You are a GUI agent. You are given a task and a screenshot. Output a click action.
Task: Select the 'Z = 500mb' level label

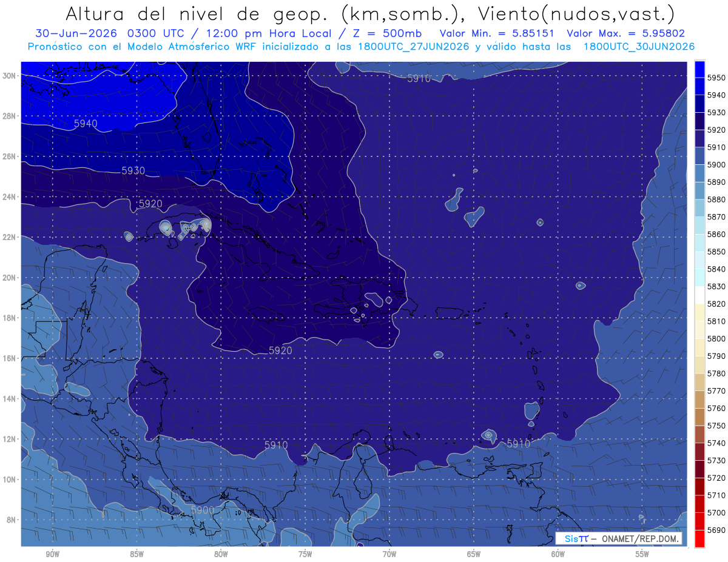[x=387, y=33]
